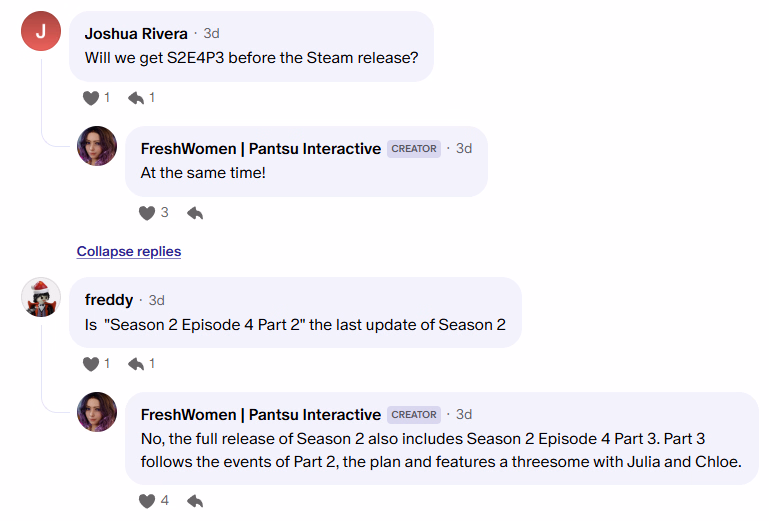Click creator avatar on the Part 3 reply
The image size is (769, 521).
[97, 412]
